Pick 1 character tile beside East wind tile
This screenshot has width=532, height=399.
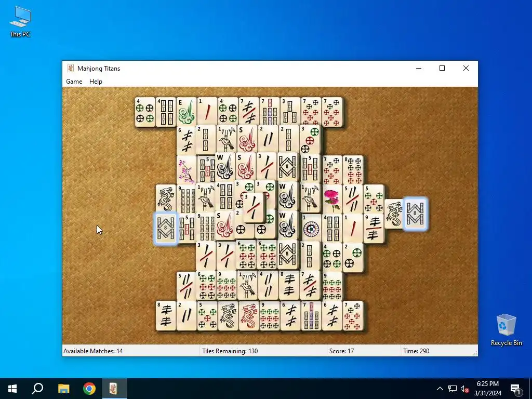pyautogui.click(x=207, y=112)
